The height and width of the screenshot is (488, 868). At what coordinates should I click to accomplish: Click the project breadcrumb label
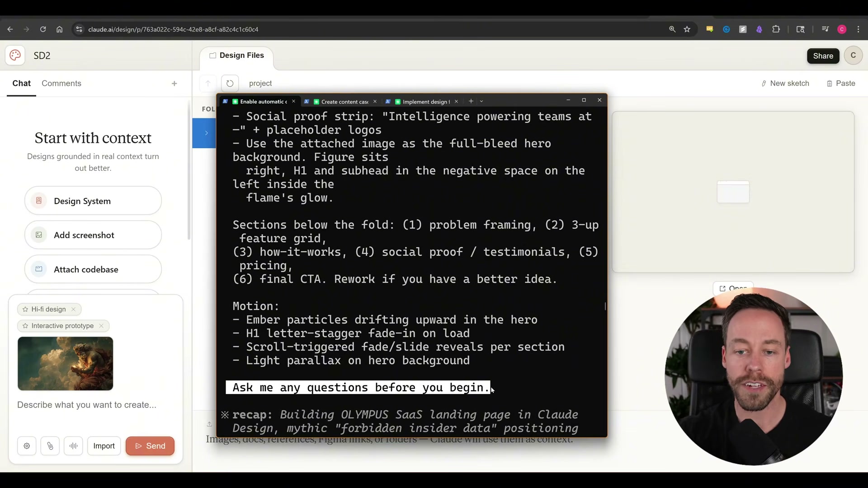coord(260,84)
